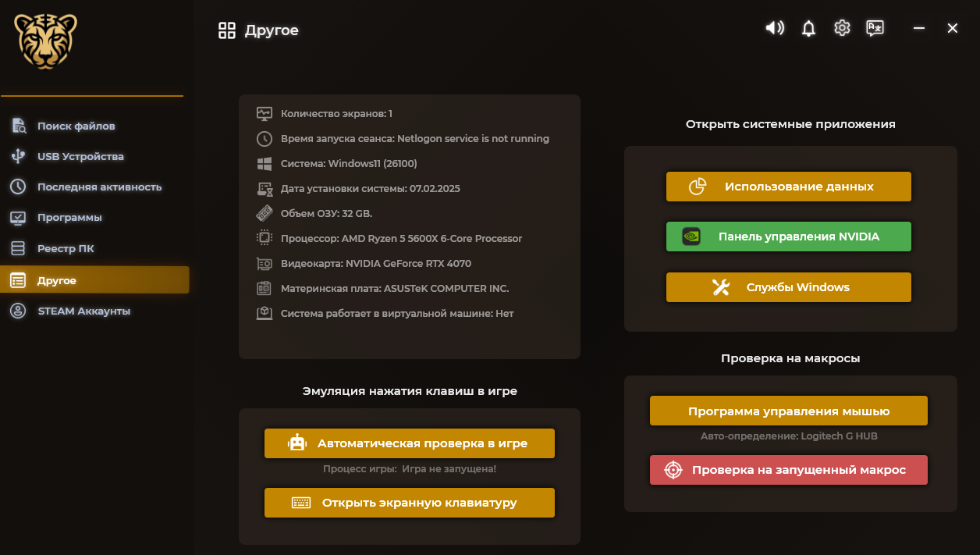This screenshot has height=555, width=980.
Task: Open STEAM Аккаунты section
Action: click(x=83, y=311)
